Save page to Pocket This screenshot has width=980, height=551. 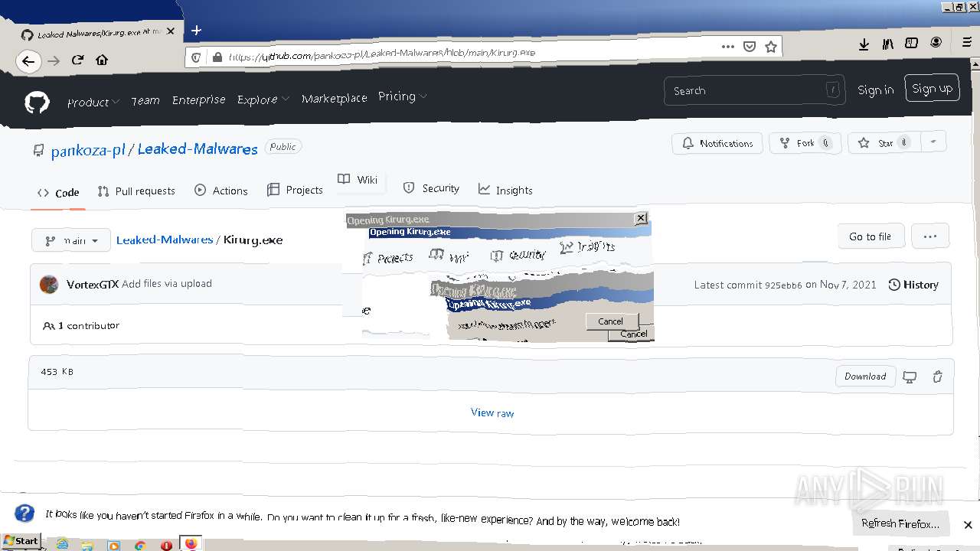pyautogui.click(x=750, y=47)
